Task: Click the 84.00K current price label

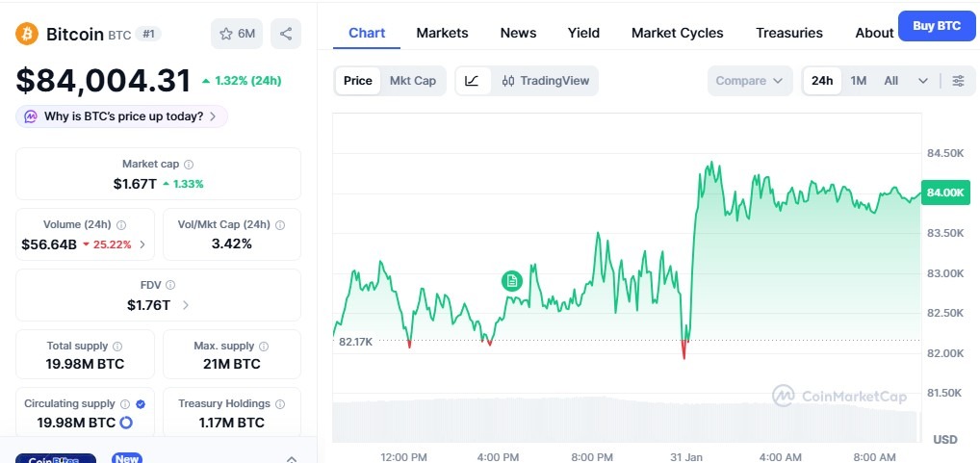Action: tap(945, 193)
